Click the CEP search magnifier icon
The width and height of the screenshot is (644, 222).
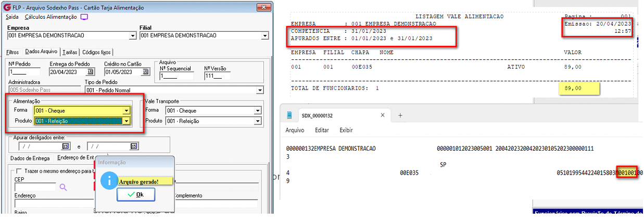(63, 187)
